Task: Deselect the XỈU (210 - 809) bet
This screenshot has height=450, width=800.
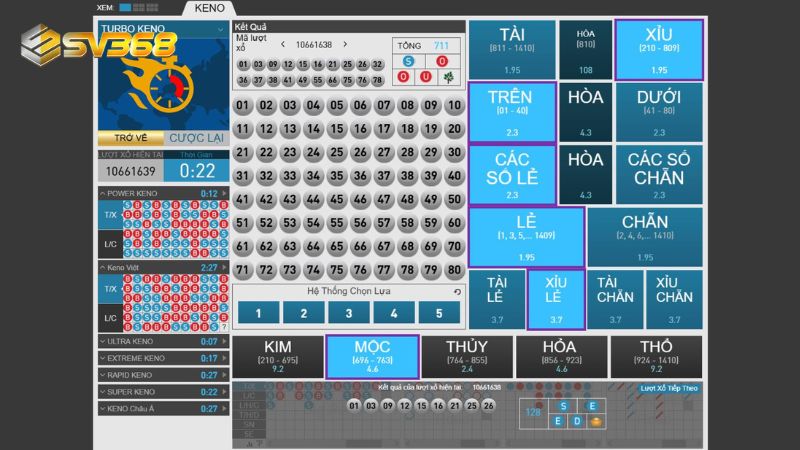Action: [658, 49]
